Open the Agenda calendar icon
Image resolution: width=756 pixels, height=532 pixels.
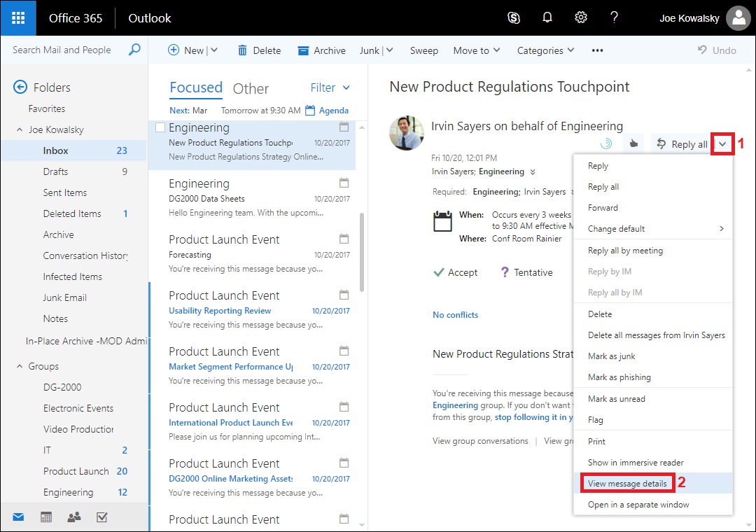coord(310,111)
